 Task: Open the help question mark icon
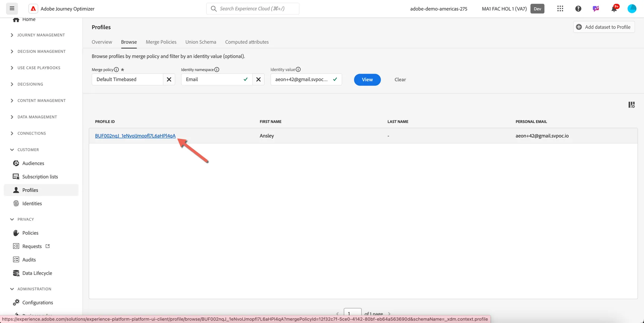point(578,9)
